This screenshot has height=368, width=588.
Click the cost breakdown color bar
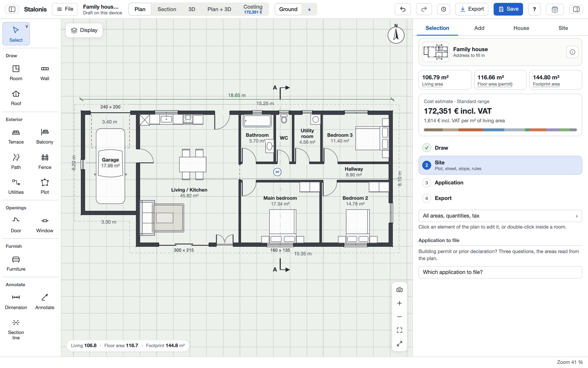500,130
